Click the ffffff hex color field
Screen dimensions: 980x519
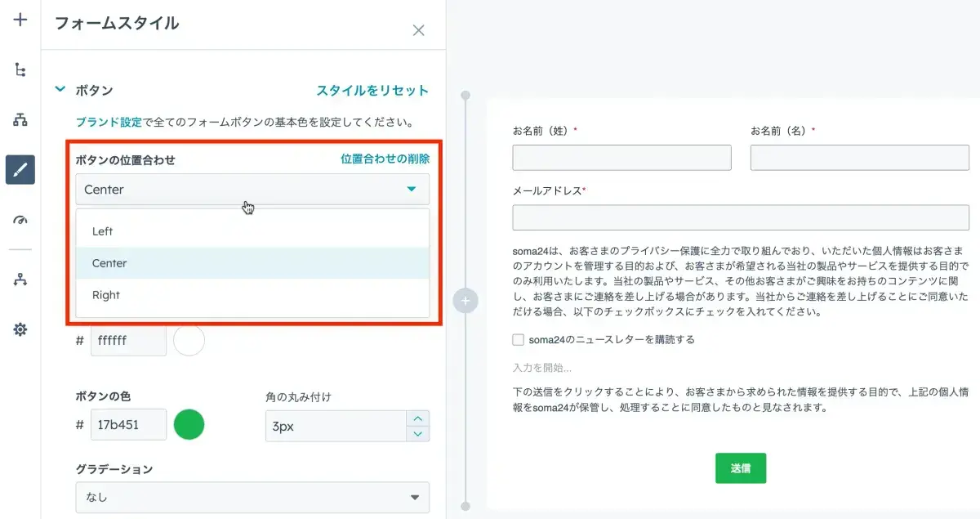(128, 340)
